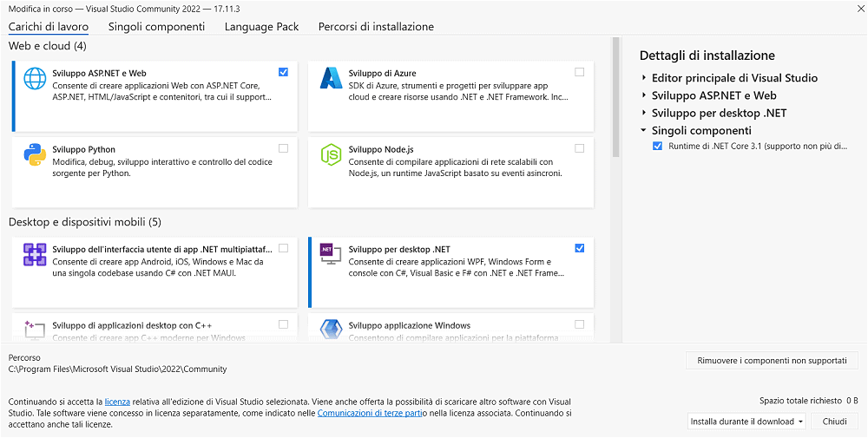Open the licenza link
This screenshot has height=438, width=868.
point(117,402)
